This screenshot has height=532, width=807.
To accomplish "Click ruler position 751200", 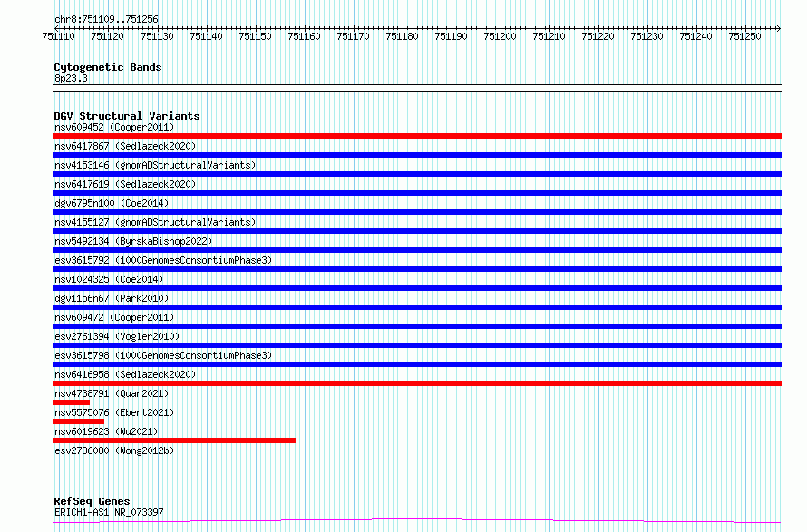I will pyautogui.click(x=500, y=36).
